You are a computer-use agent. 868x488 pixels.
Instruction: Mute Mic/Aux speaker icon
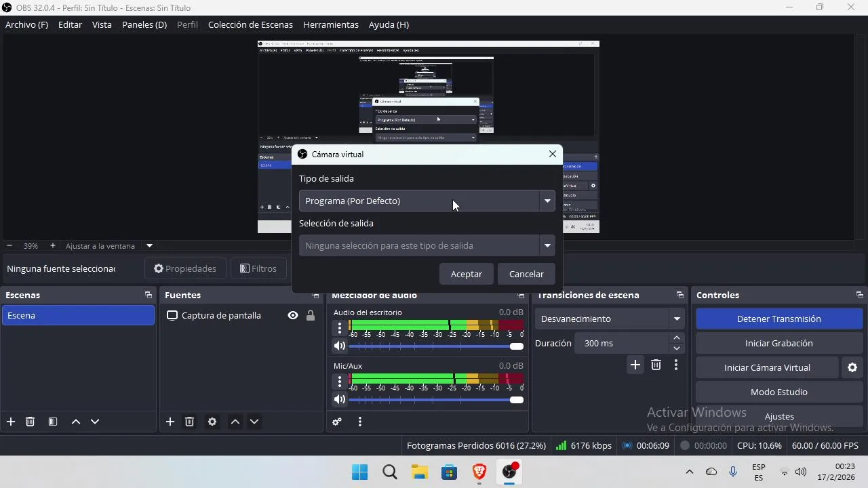point(340,399)
